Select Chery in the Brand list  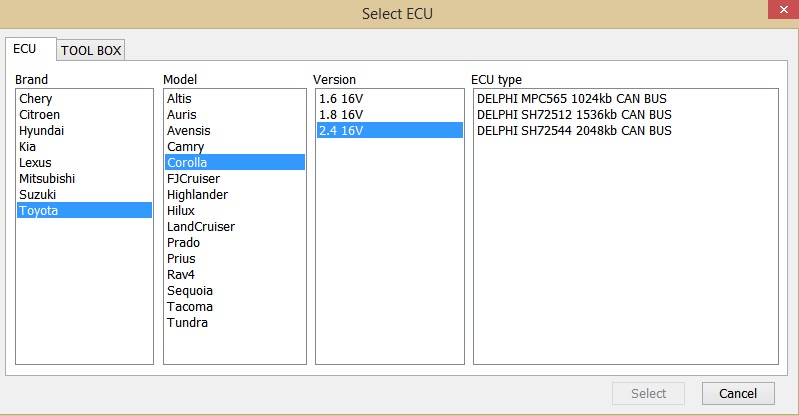point(36,99)
